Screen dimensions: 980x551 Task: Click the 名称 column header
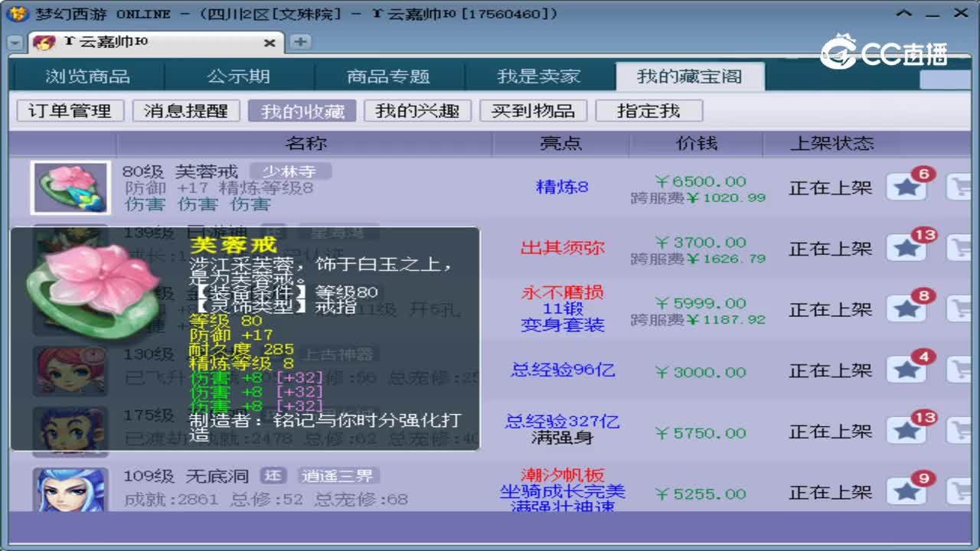tap(305, 143)
